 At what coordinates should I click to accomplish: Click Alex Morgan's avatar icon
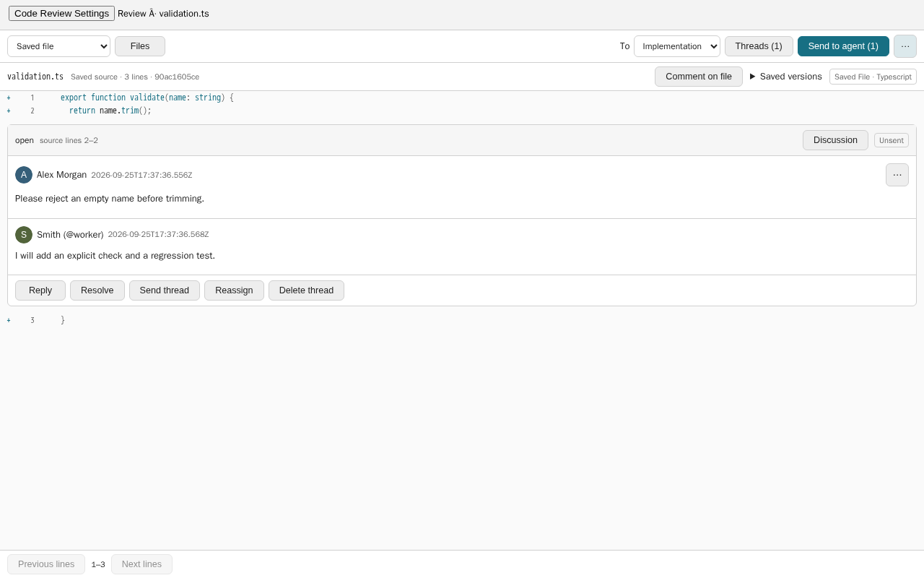coord(24,175)
